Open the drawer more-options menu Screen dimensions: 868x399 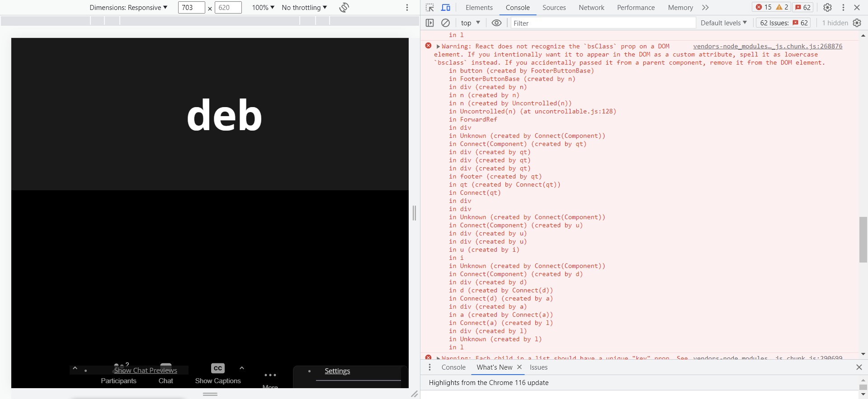click(x=429, y=367)
